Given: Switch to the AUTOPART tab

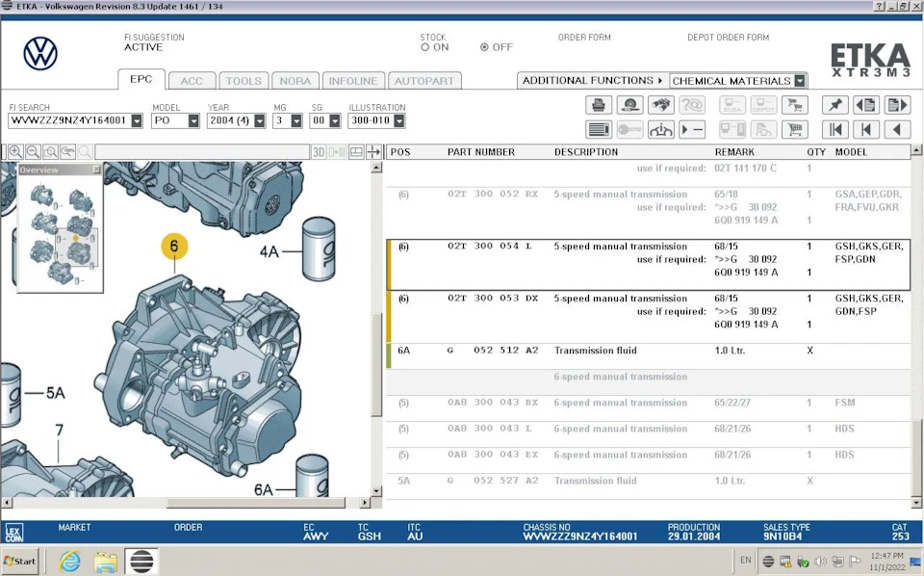Looking at the screenshot, I should tap(424, 81).
